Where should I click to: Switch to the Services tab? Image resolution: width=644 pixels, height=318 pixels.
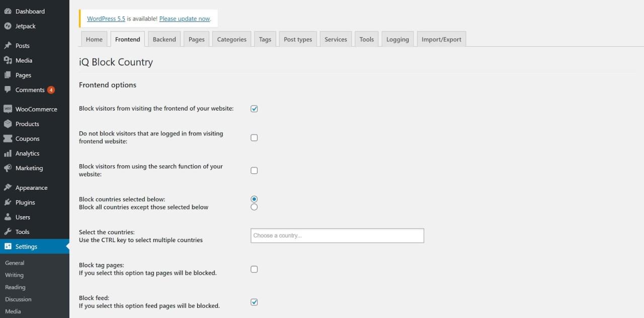click(336, 39)
